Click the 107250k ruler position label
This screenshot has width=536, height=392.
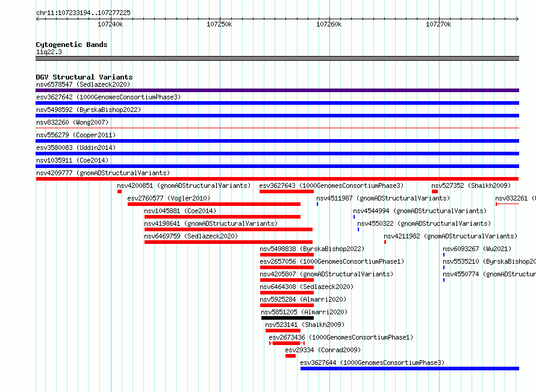tap(219, 24)
